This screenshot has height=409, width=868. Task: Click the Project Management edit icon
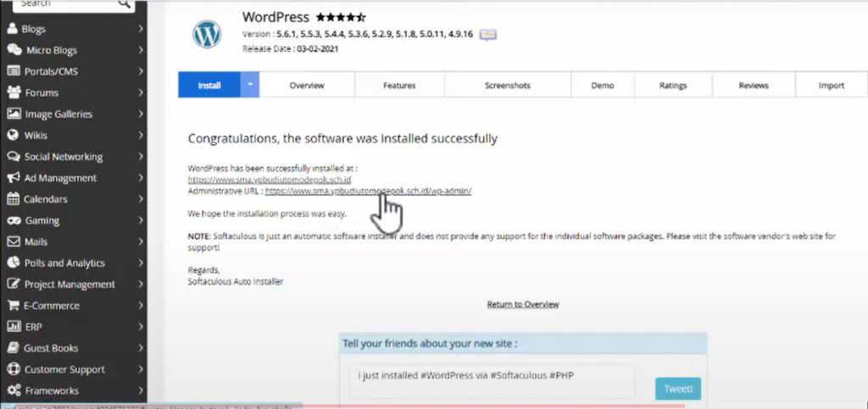coord(14,284)
